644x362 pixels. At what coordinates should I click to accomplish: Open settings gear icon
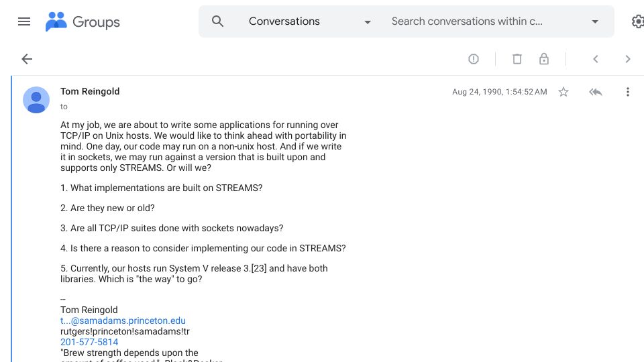637,21
